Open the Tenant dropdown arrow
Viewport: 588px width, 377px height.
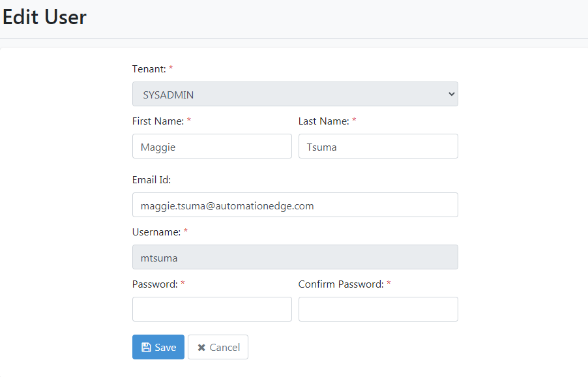452,94
